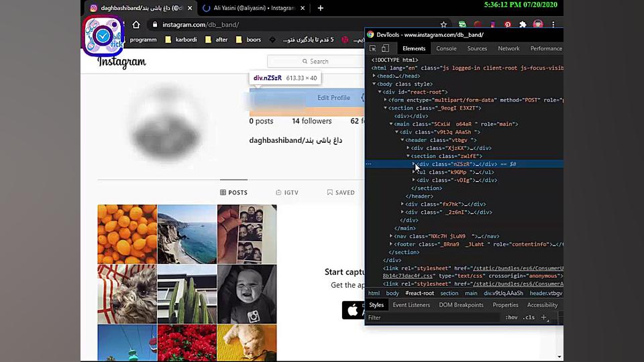644x362 pixels.
Task: Select header.vtbgv in the DOM breadcrumb
Action: [x=545, y=293]
